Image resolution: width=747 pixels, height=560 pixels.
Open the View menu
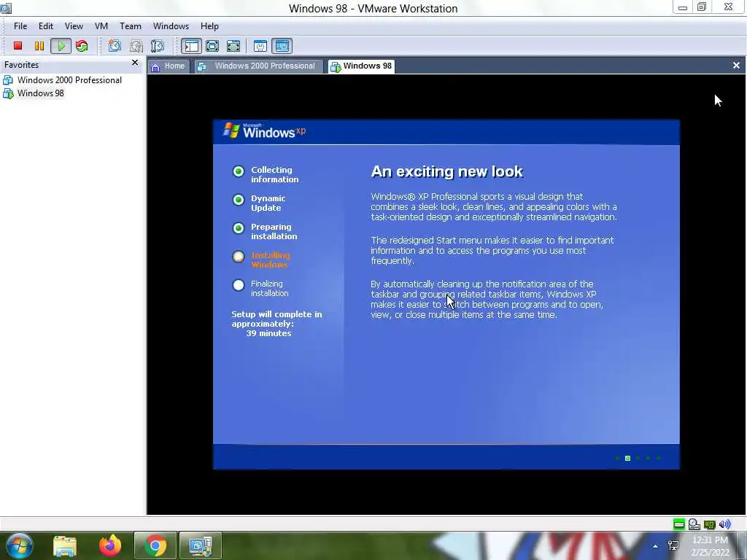(x=74, y=26)
